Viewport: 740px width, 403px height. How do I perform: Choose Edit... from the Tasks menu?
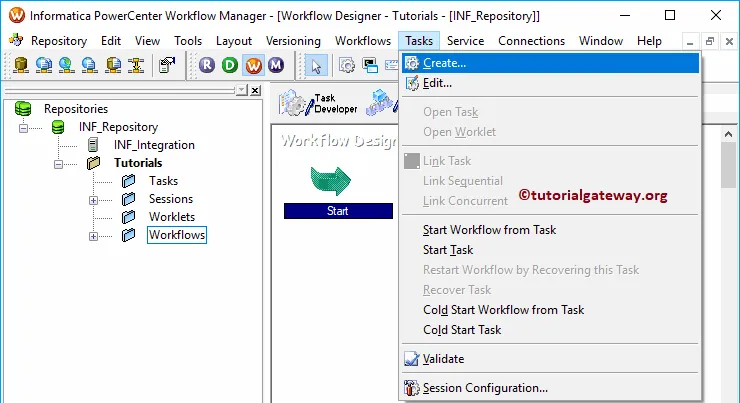point(550,83)
